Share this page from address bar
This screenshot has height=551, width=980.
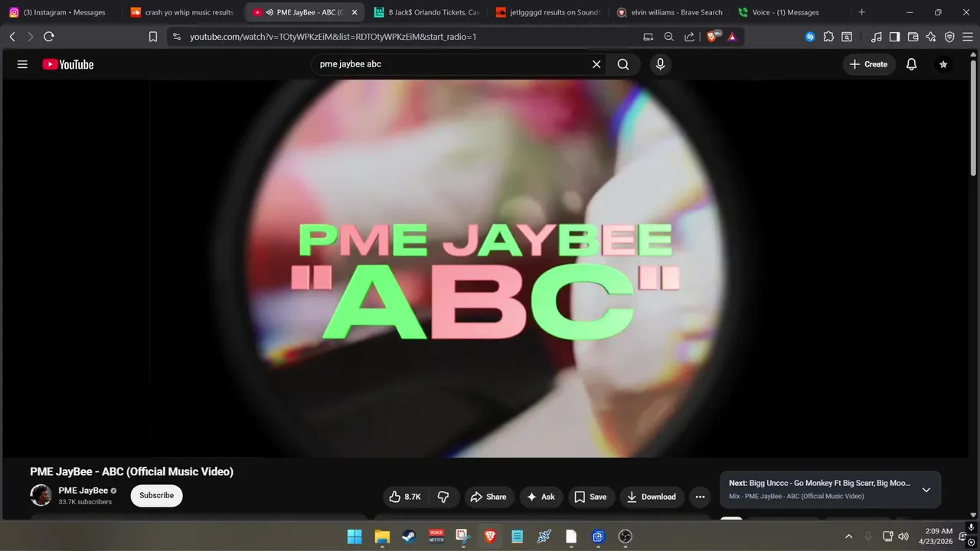point(689,37)
